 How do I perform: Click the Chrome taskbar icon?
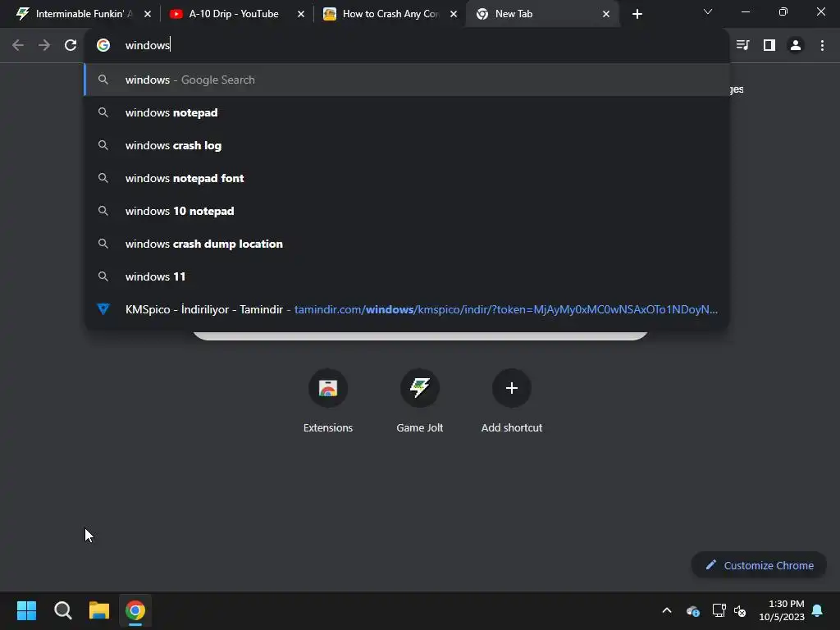click(x=135, y=610)
